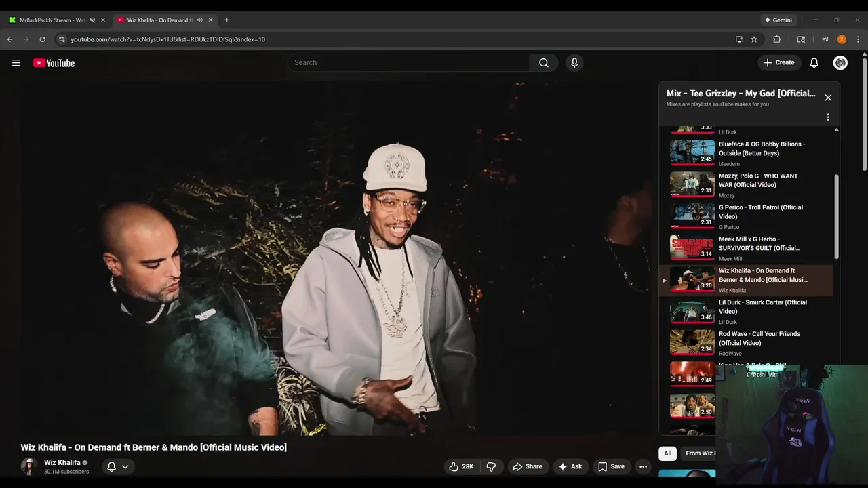
Task: Click install/cast icon in address bar
Action: pyautogui.click(x=739, y=39)
